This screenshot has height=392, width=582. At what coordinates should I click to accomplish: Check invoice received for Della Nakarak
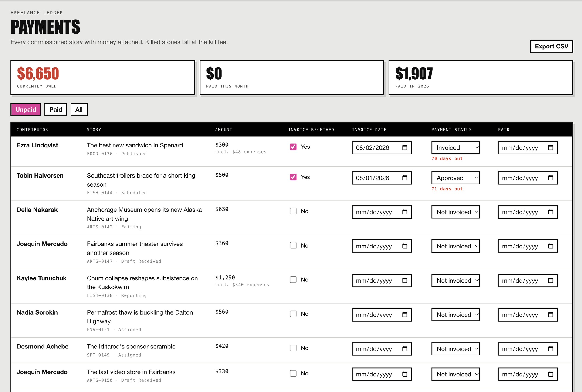tap(293, 211)
